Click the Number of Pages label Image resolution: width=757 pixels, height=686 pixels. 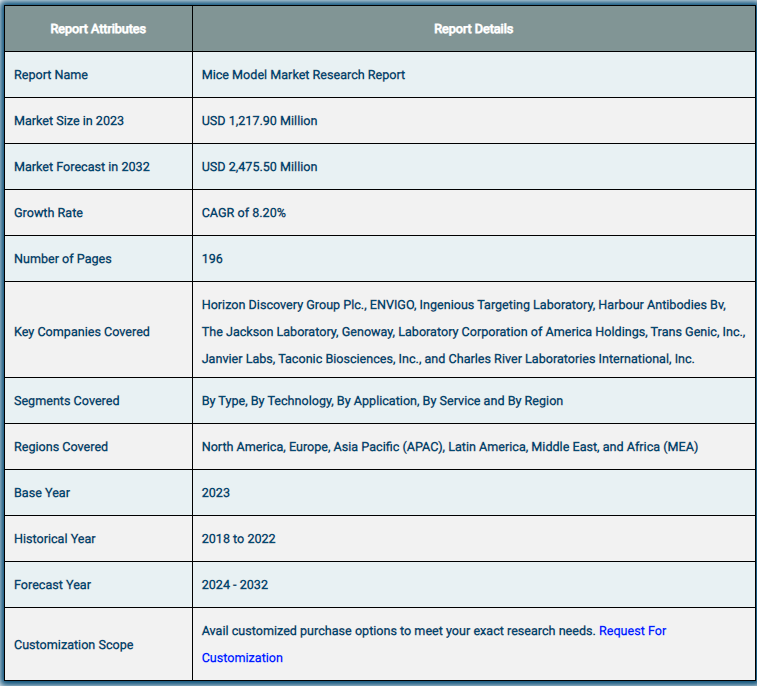[x=63, y=259]
